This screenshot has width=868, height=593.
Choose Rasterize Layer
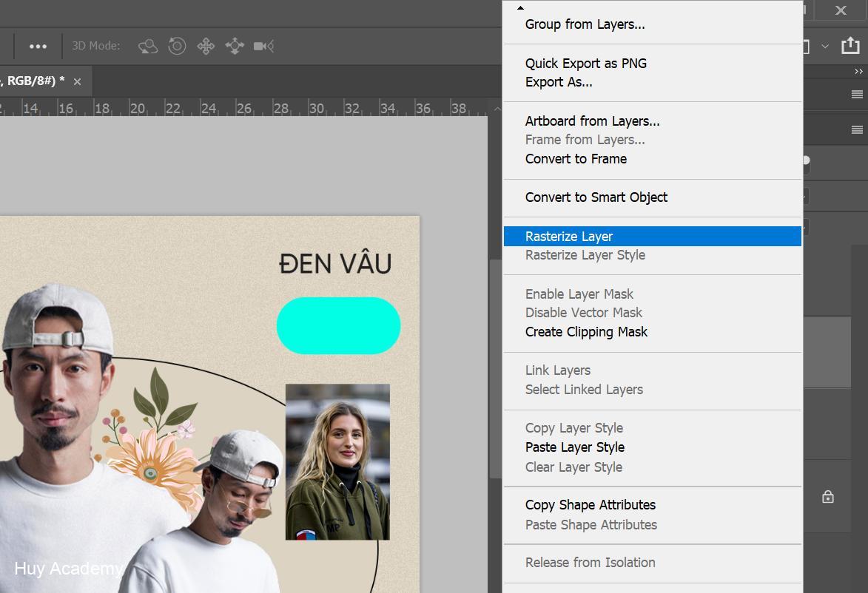[x=652, y=236]
